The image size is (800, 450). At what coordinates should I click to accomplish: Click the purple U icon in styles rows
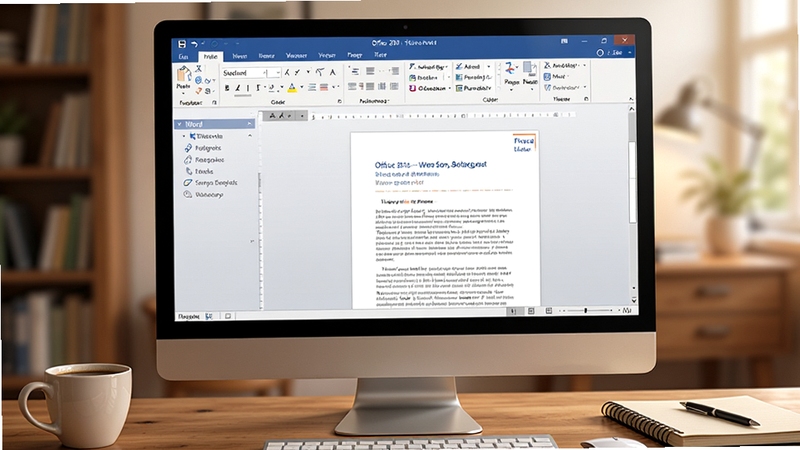(412, 88)
